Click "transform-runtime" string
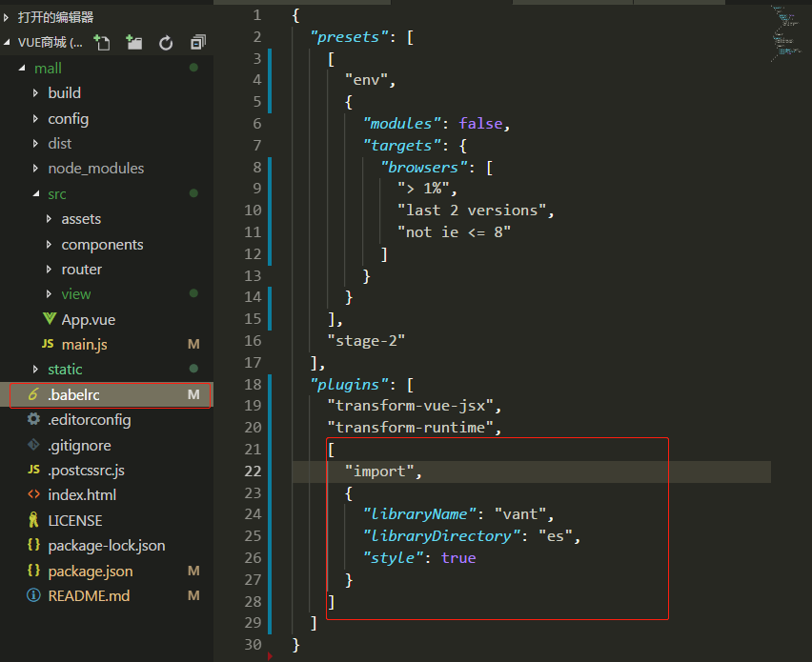This screenshot has height=662, width=812. point(411,427)
